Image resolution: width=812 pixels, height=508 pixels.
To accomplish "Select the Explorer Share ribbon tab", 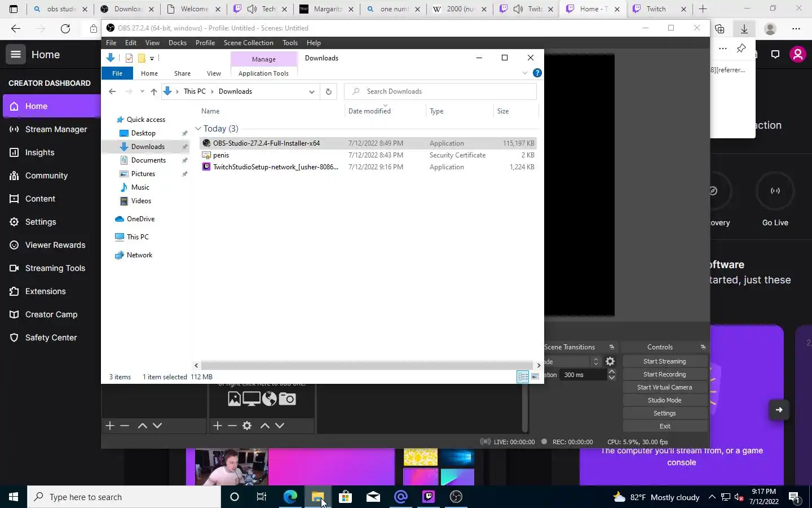I will 182,73.
